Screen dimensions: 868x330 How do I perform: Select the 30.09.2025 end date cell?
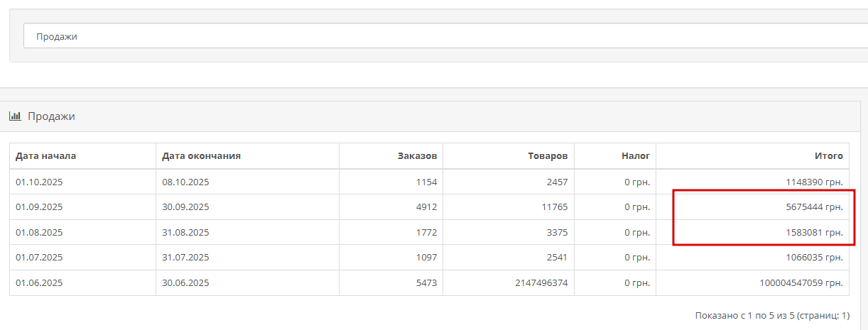(185, 207)
